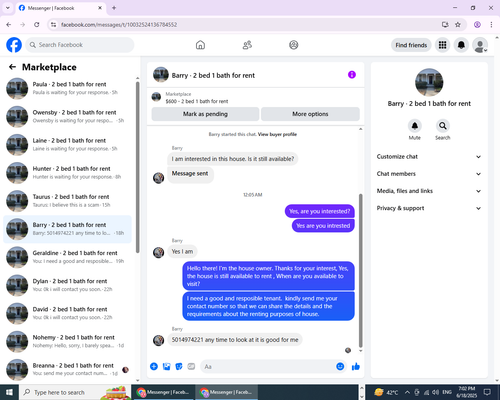Open Windows notification center icon

pyautogui.click(x=487, y=392)
